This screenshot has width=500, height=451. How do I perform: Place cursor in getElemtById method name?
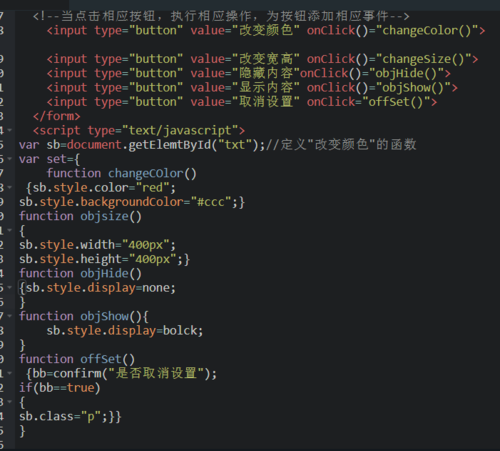[x=169, y=145]
